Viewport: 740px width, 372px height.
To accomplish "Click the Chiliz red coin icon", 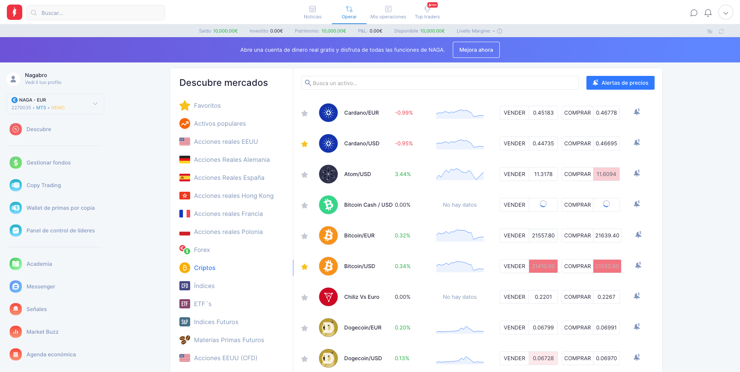I will click(x=328, y=297).
